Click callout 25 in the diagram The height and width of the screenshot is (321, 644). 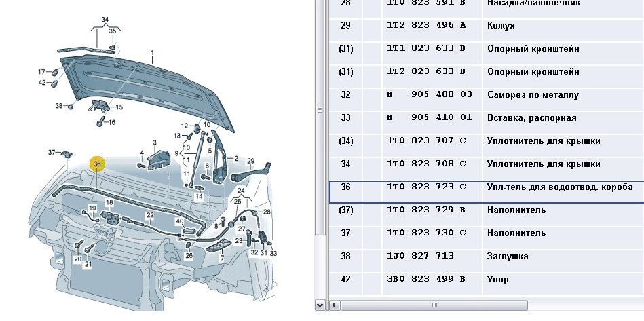tap(238, 202)
